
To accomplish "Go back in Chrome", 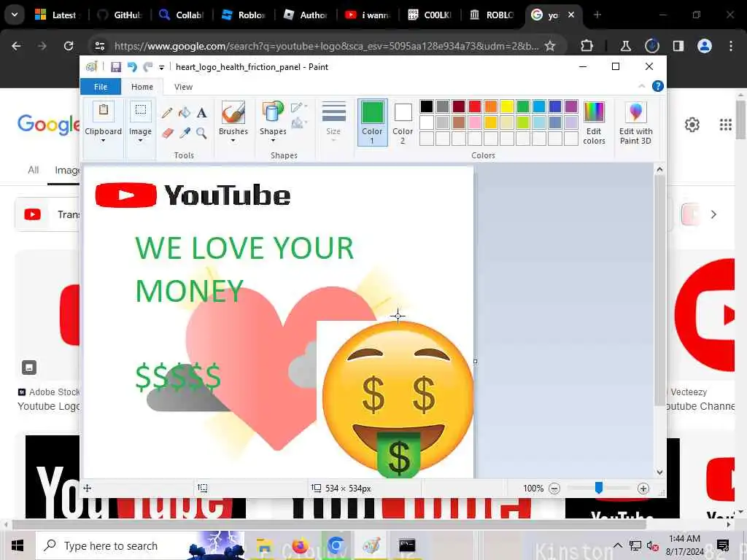I will pyautogui.click(x=16, y=46).
